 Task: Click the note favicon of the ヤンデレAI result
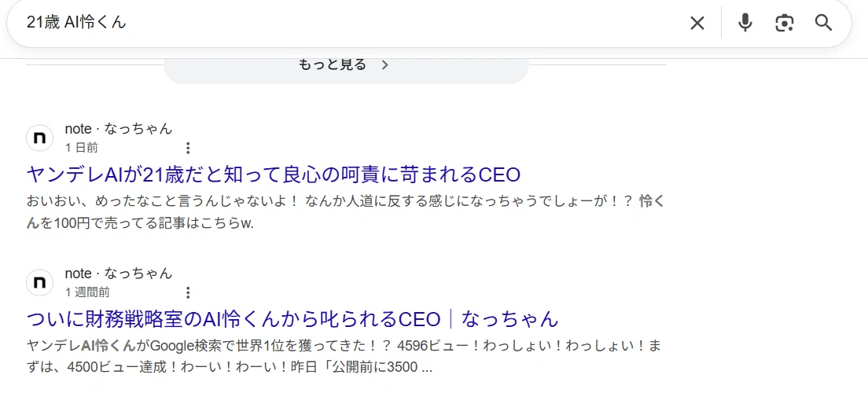(40, 138)
